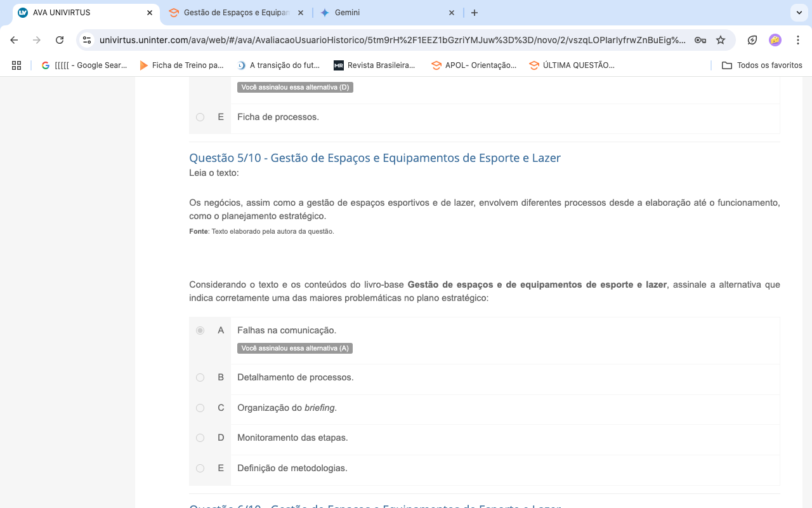This screenshot has height=508, width=812.
Task: Open a new browser tab
Action: coord(475,13)
